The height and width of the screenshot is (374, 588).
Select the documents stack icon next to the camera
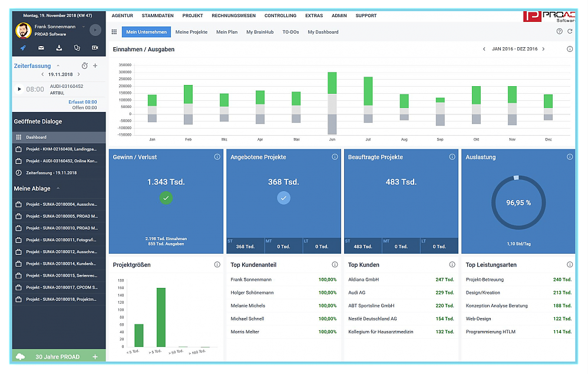(78, 48)
